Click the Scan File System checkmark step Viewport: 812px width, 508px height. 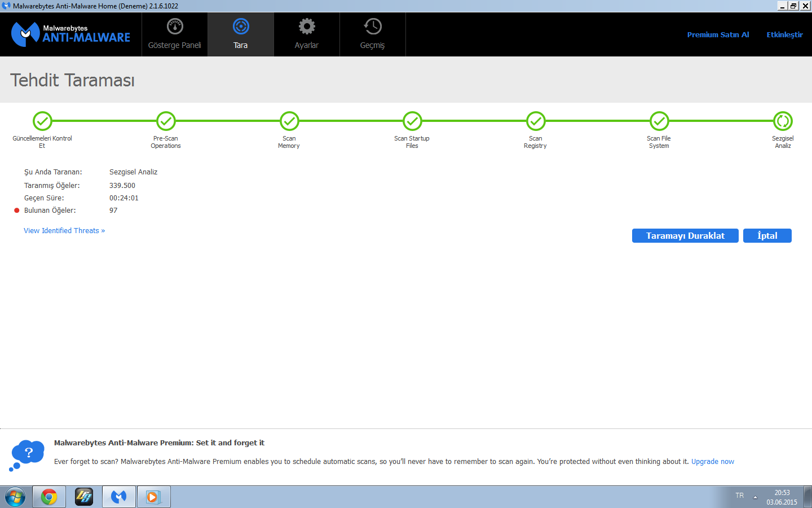tap(659, 121)
